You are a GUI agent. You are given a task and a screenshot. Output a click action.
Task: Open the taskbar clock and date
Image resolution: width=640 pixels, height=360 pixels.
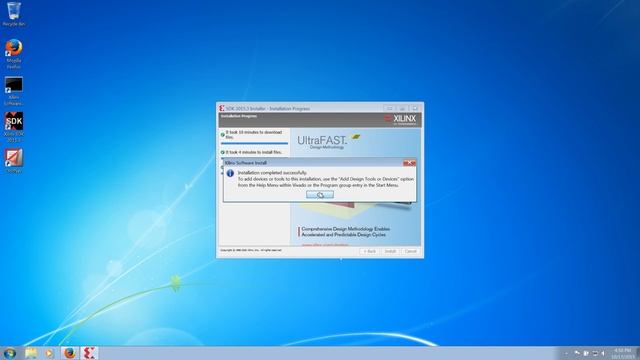pos(622,353)
